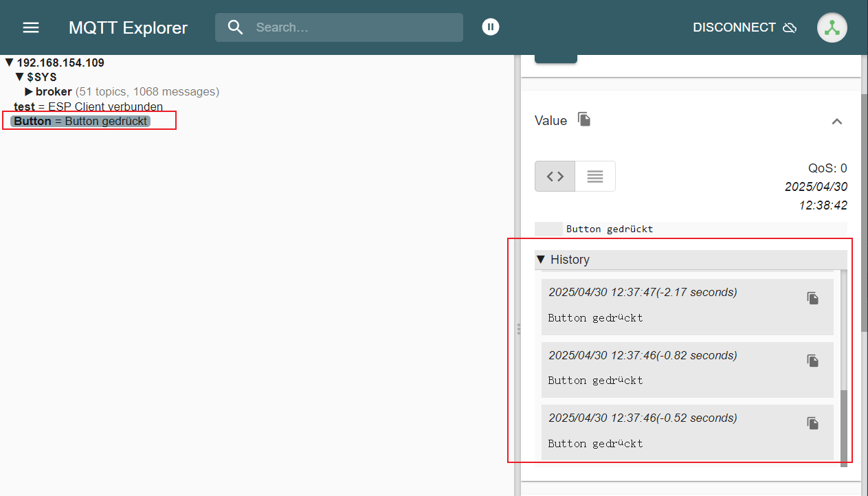The width and height of the screenshot is (868, 496).
Task: Click the History list scrollbar
Action: click(843, 426)
